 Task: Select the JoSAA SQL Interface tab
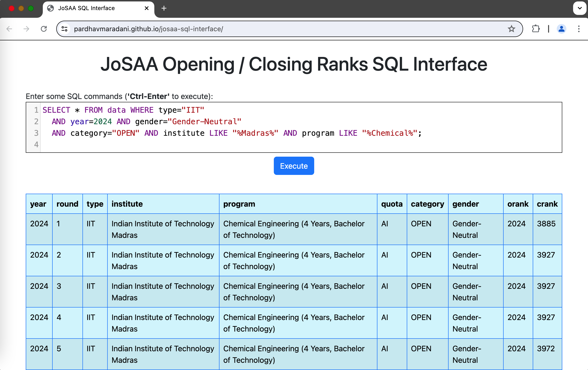click(87, 8)
